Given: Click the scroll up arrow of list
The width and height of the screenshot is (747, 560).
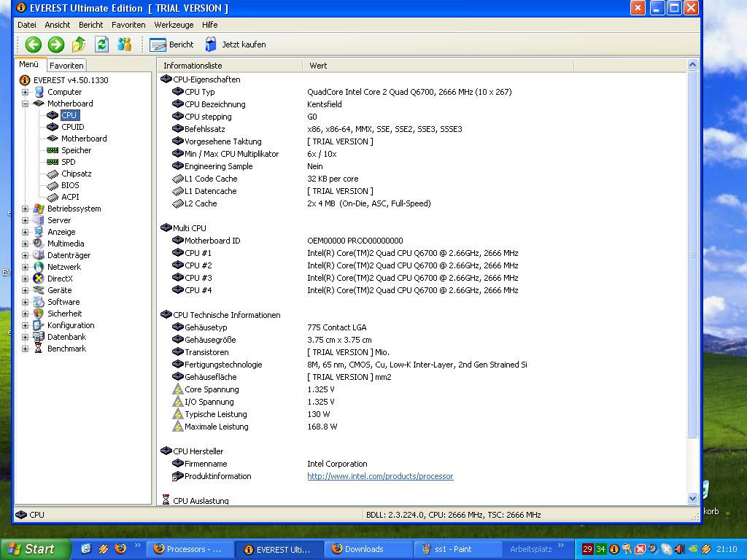Looking at the screenshot, I should 693,64.
